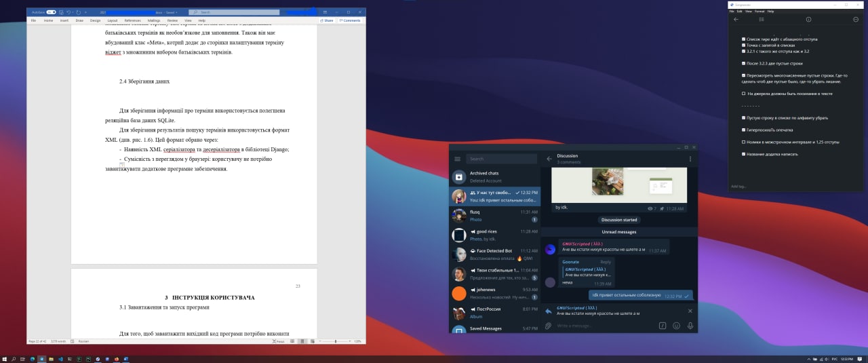This screenshot has height=363, width=868.
Task: Switch to the Home ribbon tab
Action: pyautogui.click(x=48, y=20)
